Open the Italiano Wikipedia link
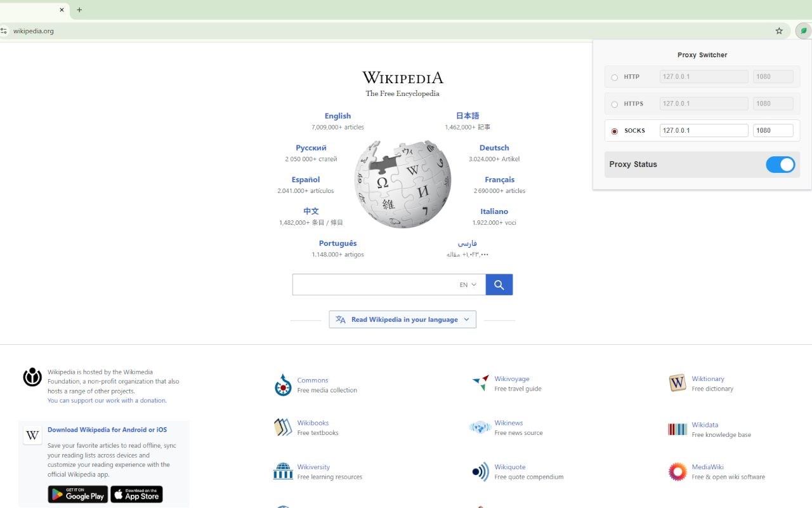This screenshot has width=812, height=508. tap(494, 211)
